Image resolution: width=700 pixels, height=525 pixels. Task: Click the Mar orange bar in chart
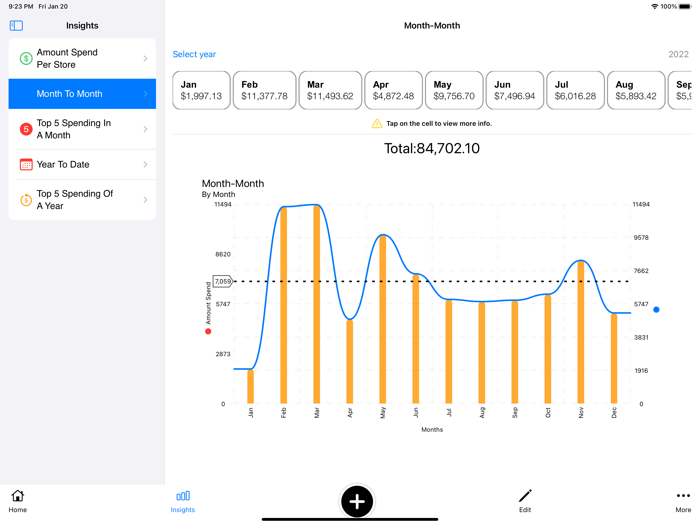(x=317, y=304)
